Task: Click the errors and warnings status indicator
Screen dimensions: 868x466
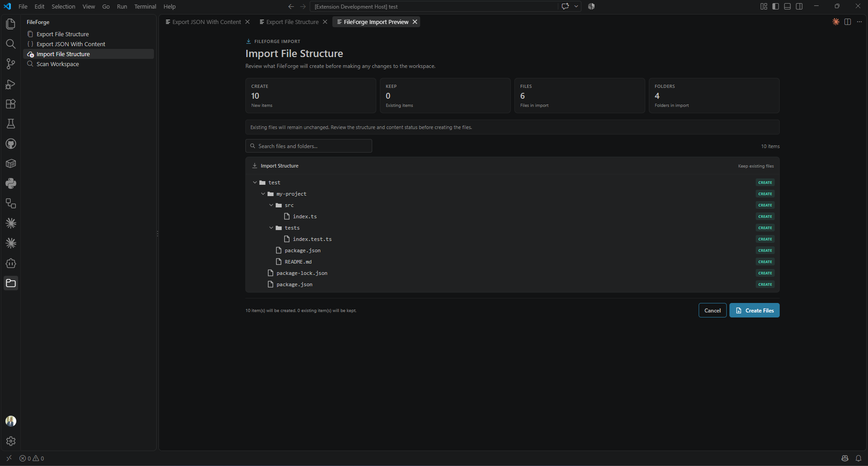Action: (x=32, y=458)
